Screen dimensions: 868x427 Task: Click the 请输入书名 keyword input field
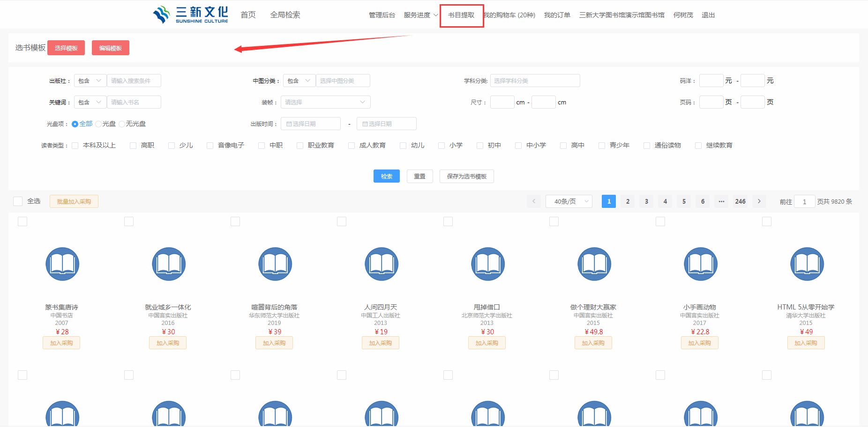click(134, 102)
